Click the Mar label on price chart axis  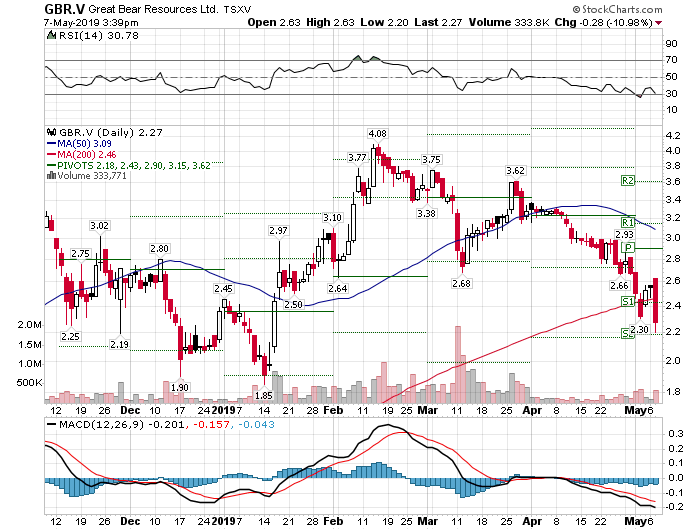coord(428,410)
